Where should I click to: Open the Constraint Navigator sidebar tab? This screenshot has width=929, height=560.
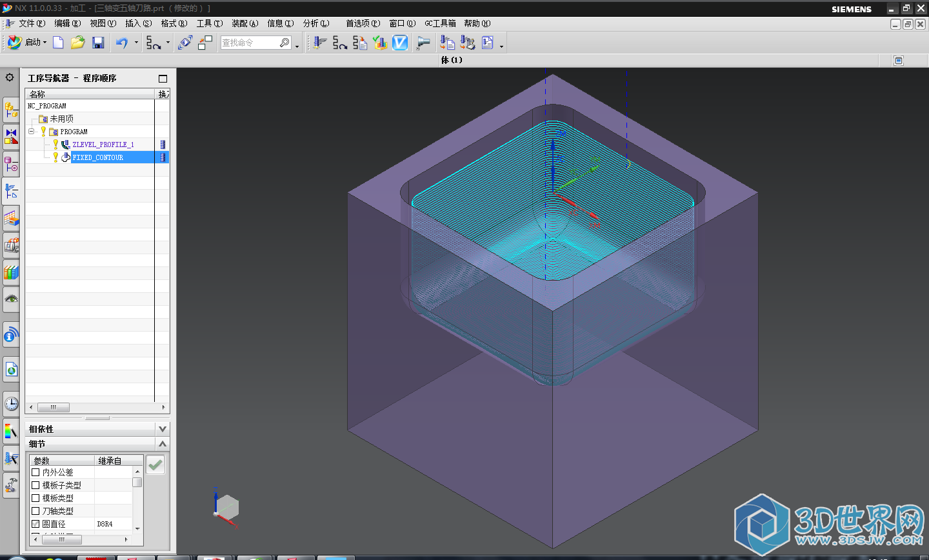pyautogui.click(x=11, y=136)
